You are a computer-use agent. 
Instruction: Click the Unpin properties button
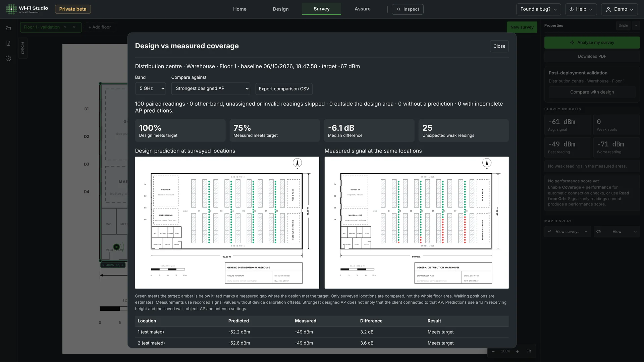(623, 25)
